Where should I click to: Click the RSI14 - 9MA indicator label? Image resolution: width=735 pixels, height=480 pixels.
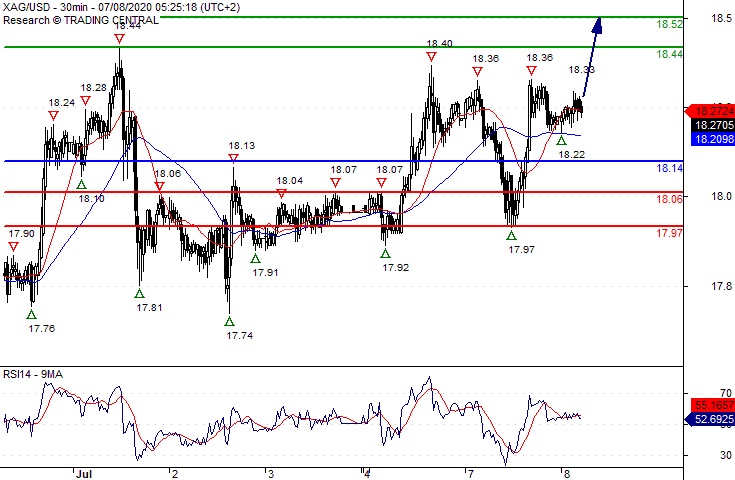pos(33,374)
